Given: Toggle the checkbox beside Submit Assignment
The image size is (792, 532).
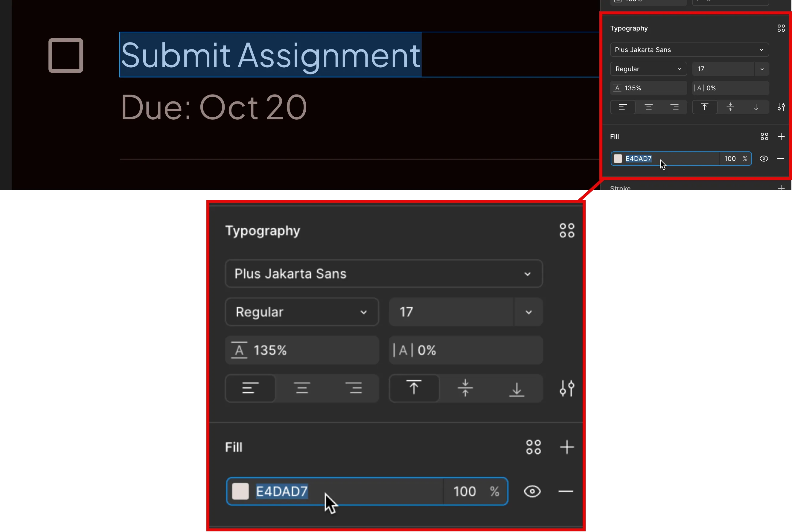Looking at the screenshot, I should pos(66,55).
